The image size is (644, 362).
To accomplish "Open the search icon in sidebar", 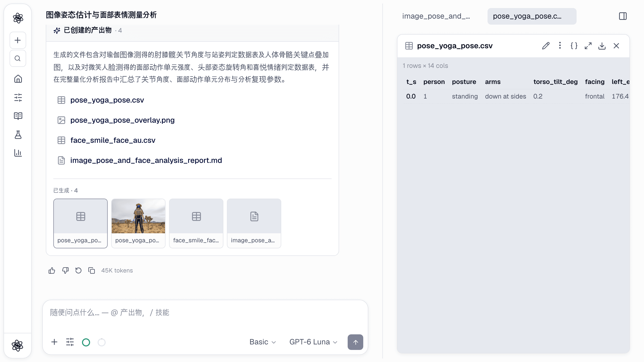I will point(18,59).
